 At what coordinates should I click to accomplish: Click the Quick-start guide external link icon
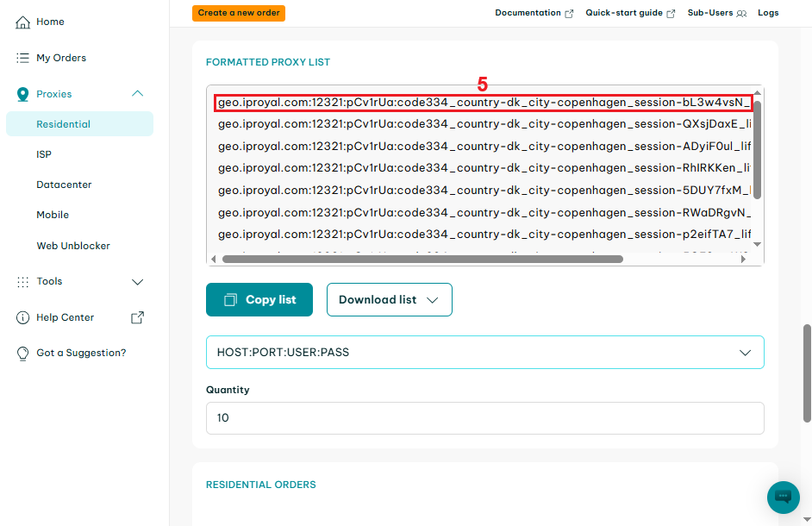pos(671,14)
